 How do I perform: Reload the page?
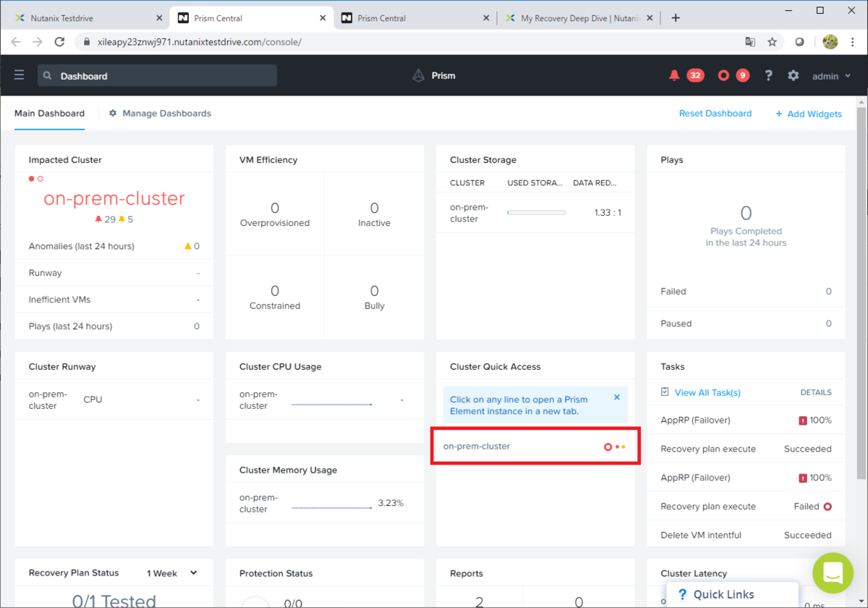point(59,42)
